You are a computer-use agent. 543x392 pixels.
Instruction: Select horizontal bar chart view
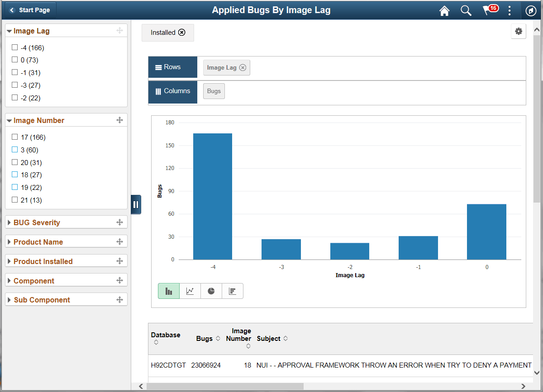click(233, 291)
